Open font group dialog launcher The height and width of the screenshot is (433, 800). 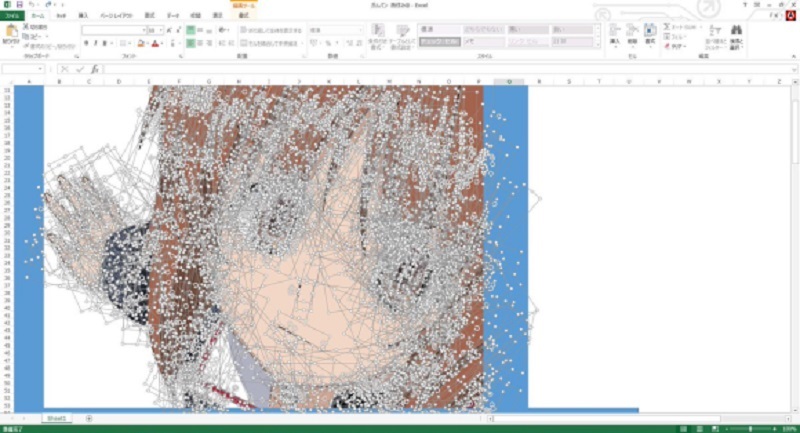[181, 57]
